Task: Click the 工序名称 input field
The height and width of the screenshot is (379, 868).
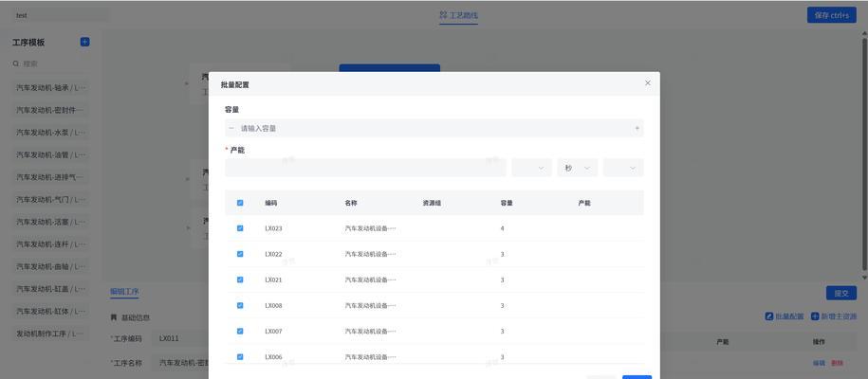Action: tap(180, 363)
